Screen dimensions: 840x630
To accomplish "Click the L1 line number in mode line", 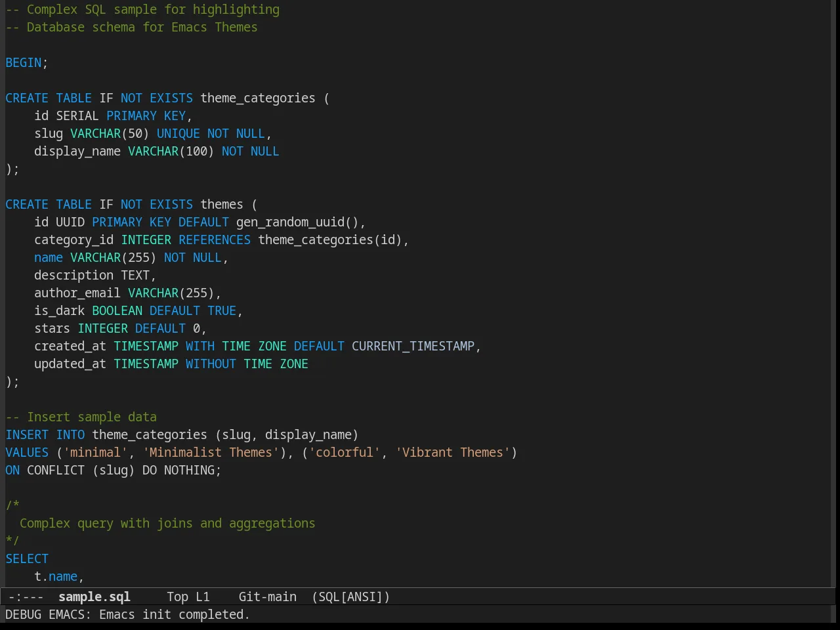I will 203,597.
